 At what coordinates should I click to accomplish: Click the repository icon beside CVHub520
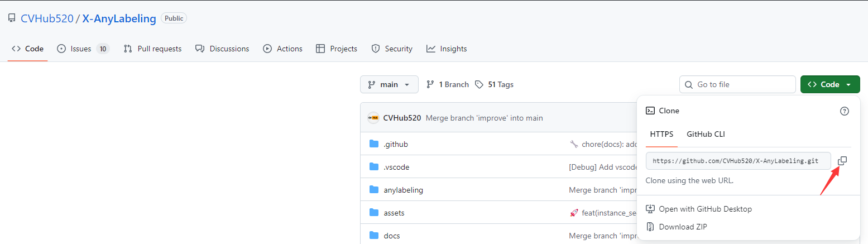tap(12, 18)
